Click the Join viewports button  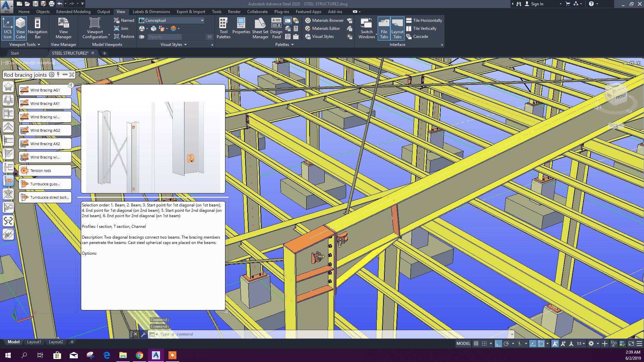(121, 28)
